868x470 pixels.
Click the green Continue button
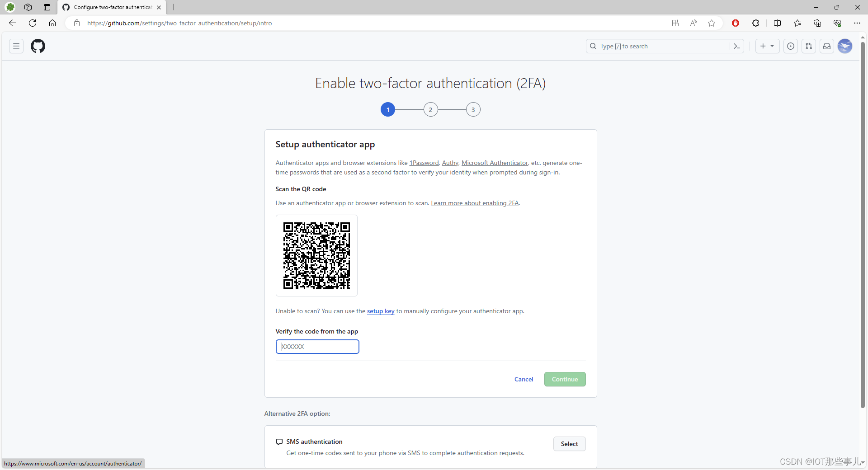coord(565,379)
